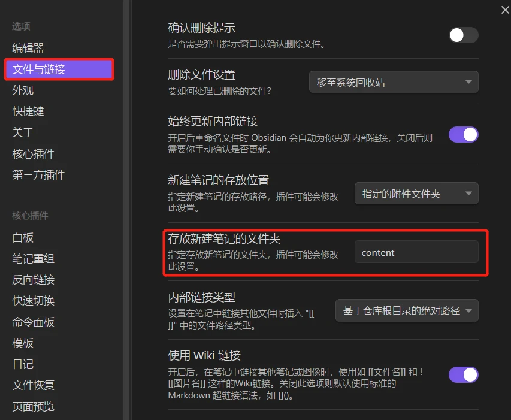Image resolution: width=511 pixels, height=420 pixels.
Task: Open the 第三方插件 settings page
Action: pyautogui.click(x=36, y=175)
